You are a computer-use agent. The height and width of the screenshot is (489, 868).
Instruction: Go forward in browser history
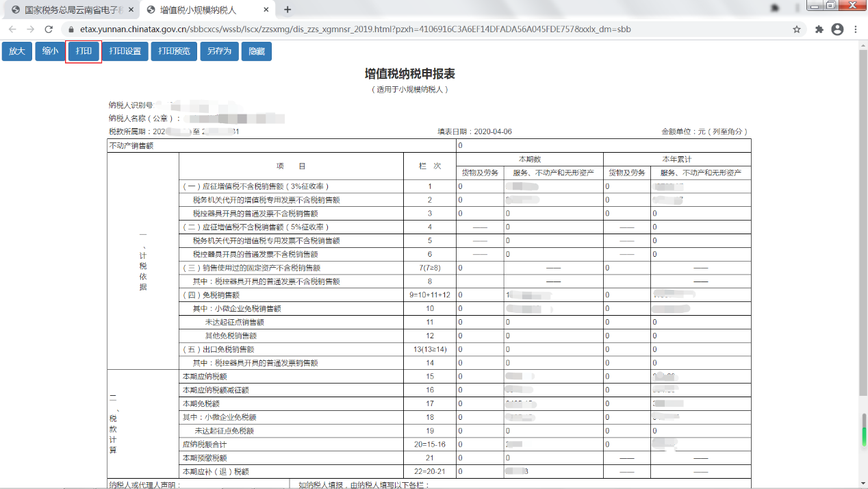pyautogui.click(x=30, y=29)
